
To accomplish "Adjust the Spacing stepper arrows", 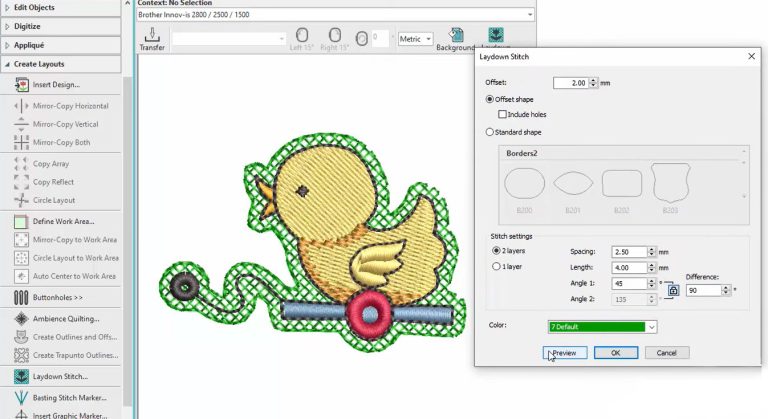I will pyautogui.click(x=651, y=252).
